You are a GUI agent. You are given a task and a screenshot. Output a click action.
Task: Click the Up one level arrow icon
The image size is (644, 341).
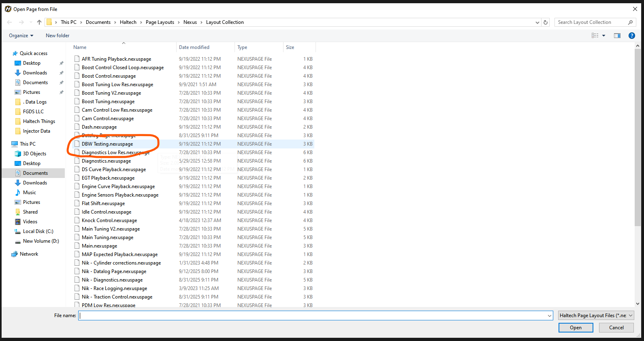[x=39, y=22]
